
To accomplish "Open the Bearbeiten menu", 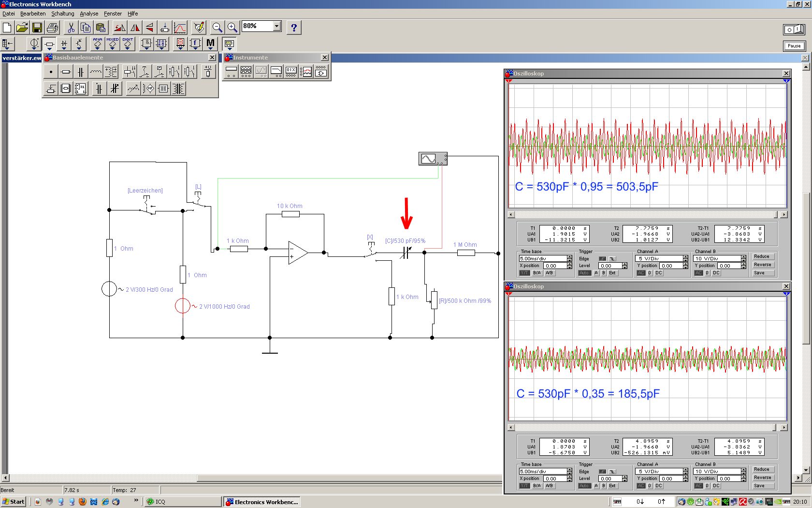I will tap(33, 14).
